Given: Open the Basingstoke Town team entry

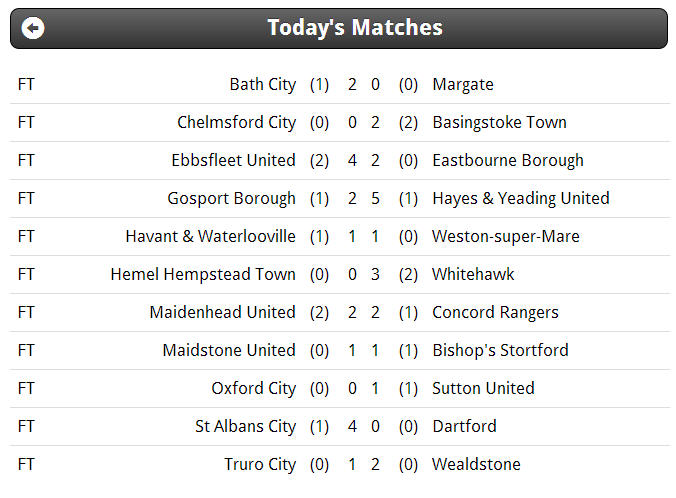Looking at the screenshot, I should point(500,122).
